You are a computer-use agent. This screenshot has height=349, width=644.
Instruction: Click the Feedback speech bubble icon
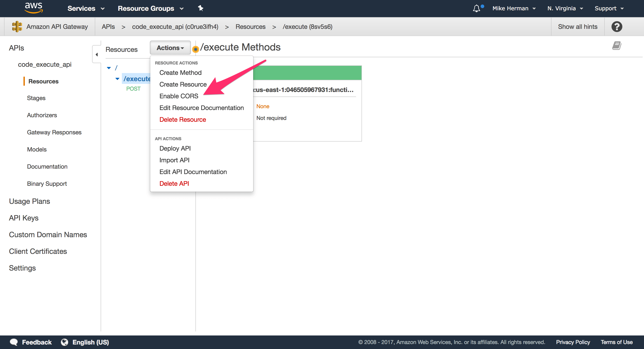[x=14, y=342]
